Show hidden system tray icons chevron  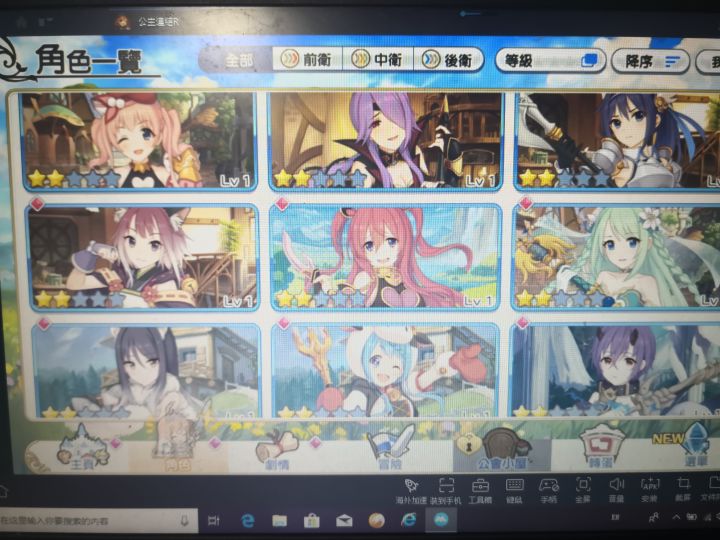(676, 517)
